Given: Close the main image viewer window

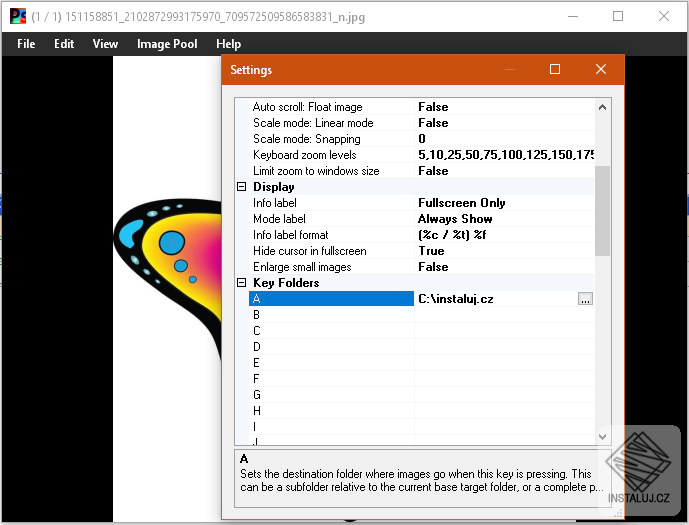Looking at the screenshot, I should (664, 16).
